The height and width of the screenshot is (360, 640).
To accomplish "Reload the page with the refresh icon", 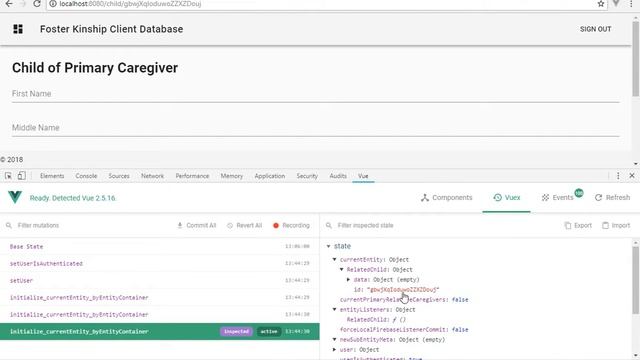I will (x=37, y=4).
